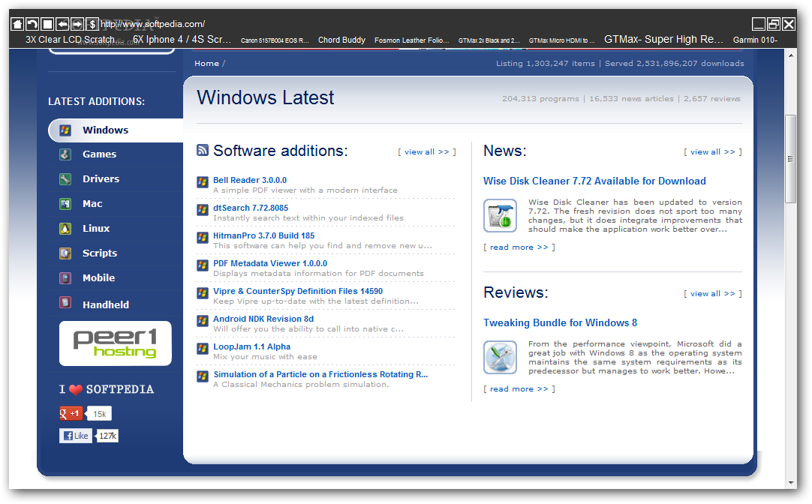Open LoopJam 1.1 Alpha

(251, 346)
